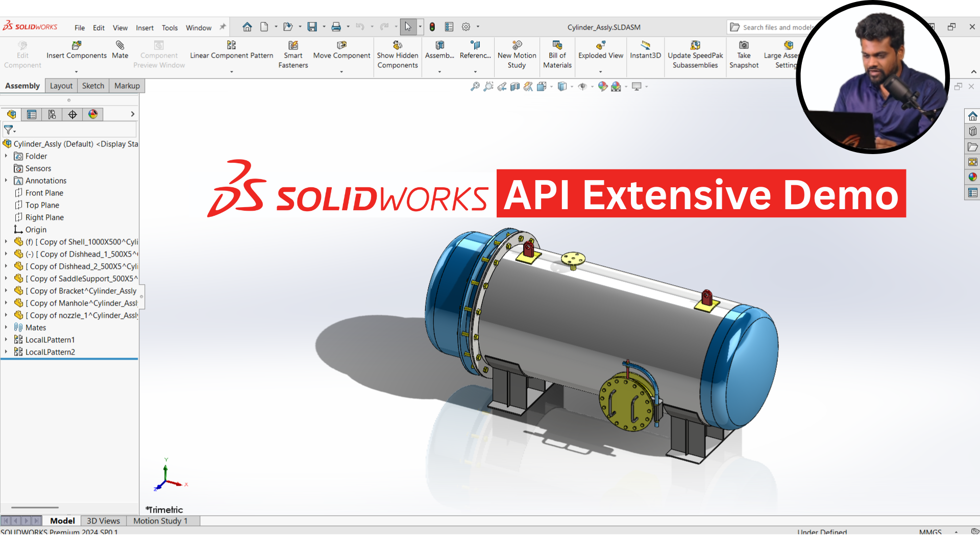Click the Print icon
Viewport: 980px width, 551px height.
[x=336, y=27]
